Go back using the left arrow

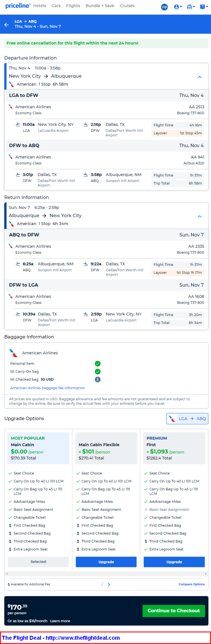7,24
